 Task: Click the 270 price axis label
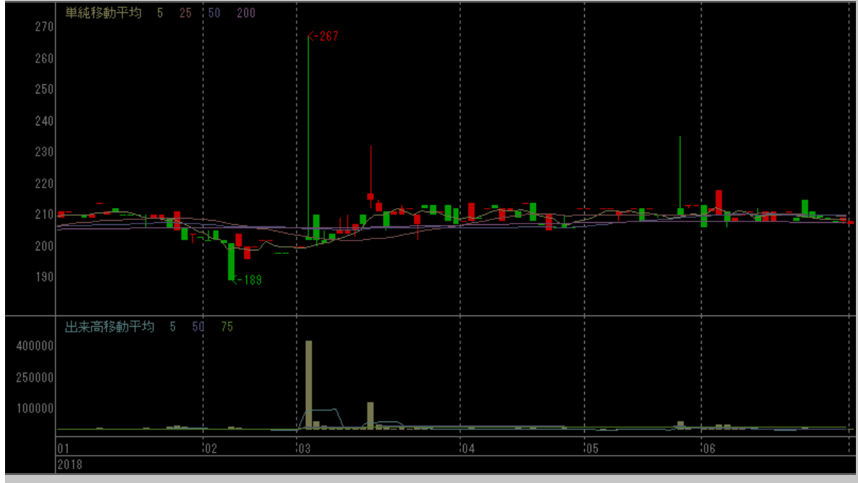(x=43, y=27)
